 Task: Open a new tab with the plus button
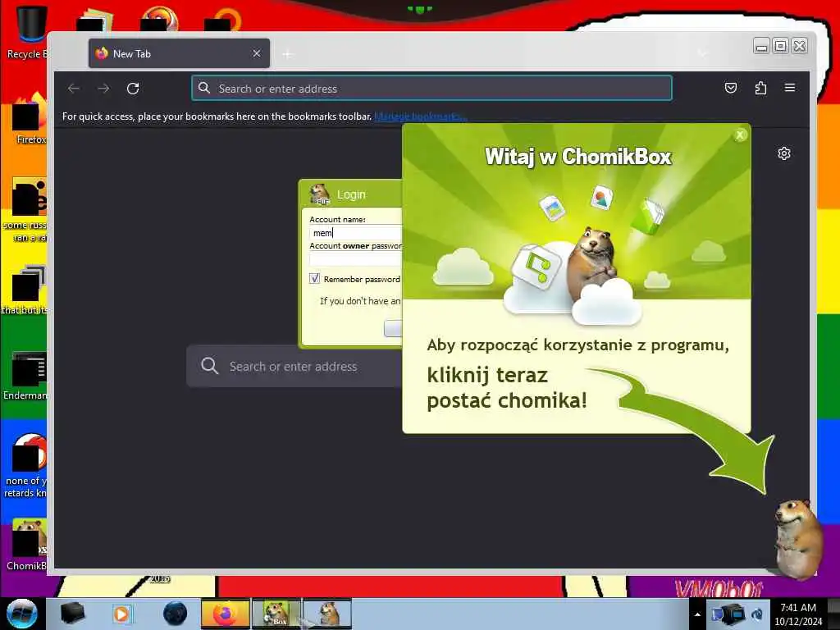coord(288,54)
